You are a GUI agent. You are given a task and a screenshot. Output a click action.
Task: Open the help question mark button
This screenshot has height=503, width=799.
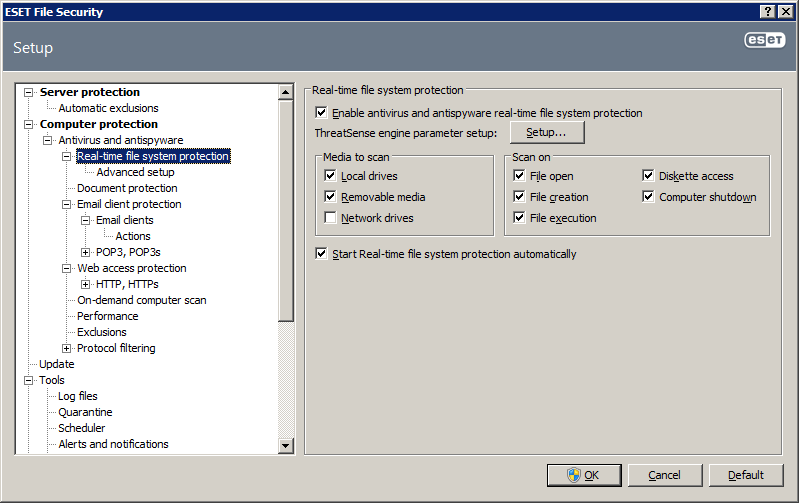[x=768, y=12]
